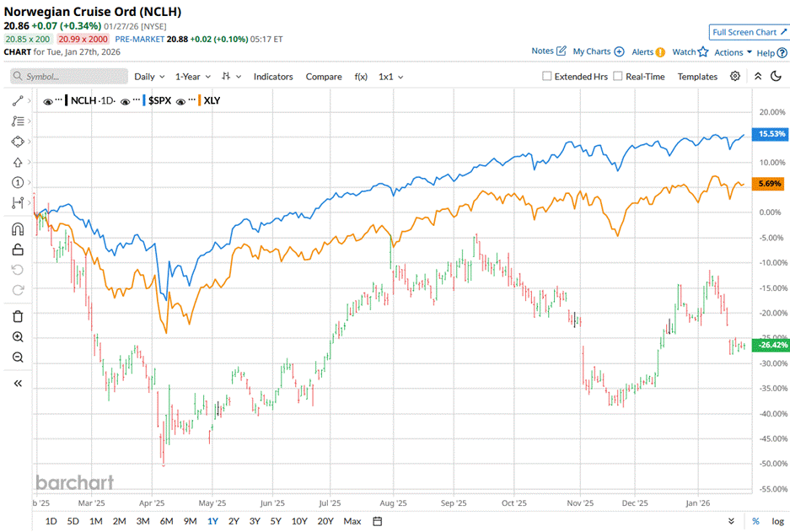The height and width of the screenshot is (532, 790).
Task: Open the Daily frequency dropdown
Action: [149, 77]
